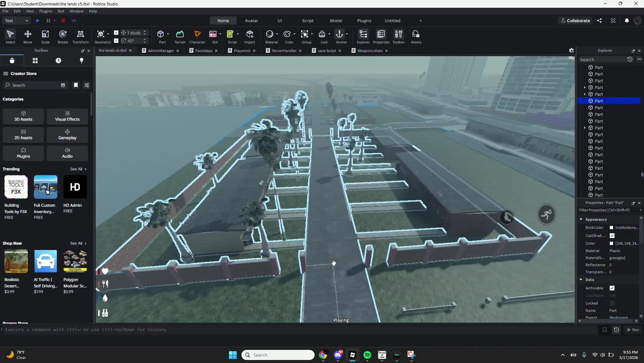Expand the Part dropdown arrow
This screenshot has height=363, width=644.
coord(168,34)
